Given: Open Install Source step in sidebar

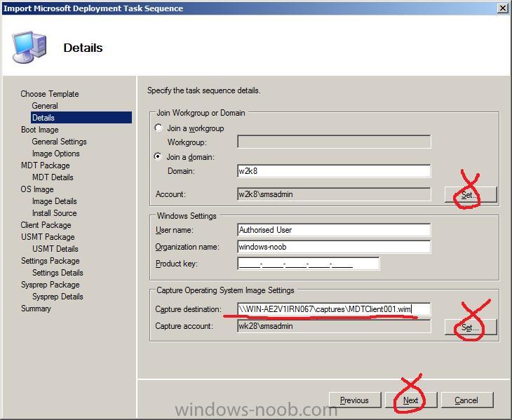Looking at the screenshot, I should 55,213.
